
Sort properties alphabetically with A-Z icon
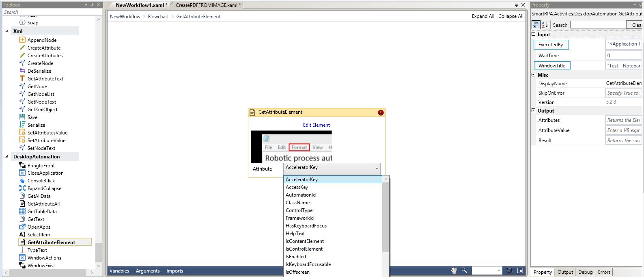point(545,25)
